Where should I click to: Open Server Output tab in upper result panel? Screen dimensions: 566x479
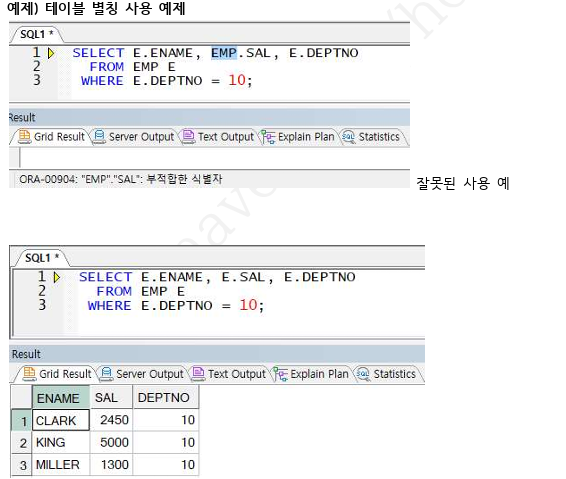[133, 137]
